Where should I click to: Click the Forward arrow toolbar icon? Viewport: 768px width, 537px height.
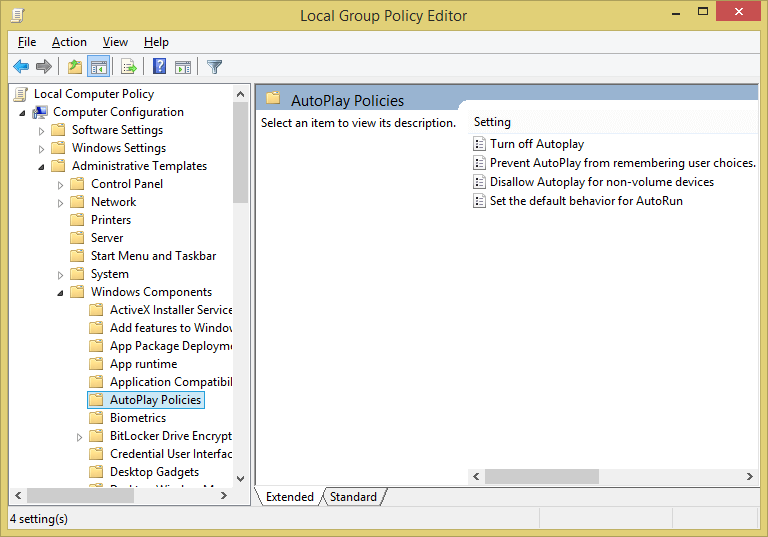[44, 66]
